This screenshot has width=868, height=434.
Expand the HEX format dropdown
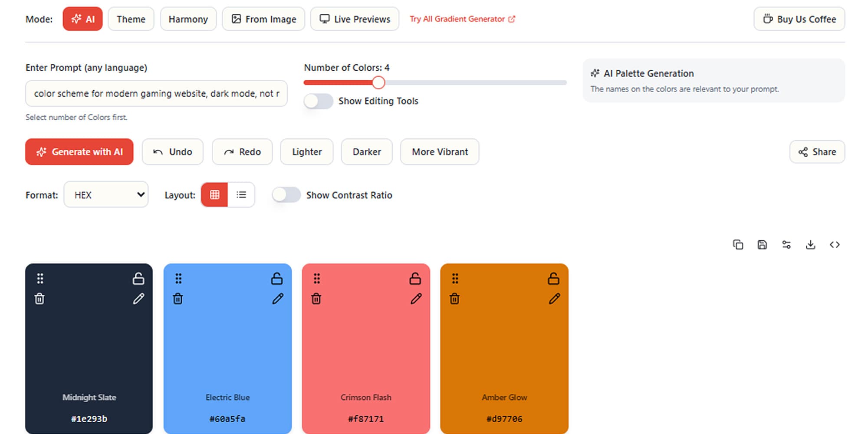pyautogui.click(x=106, y=195)
